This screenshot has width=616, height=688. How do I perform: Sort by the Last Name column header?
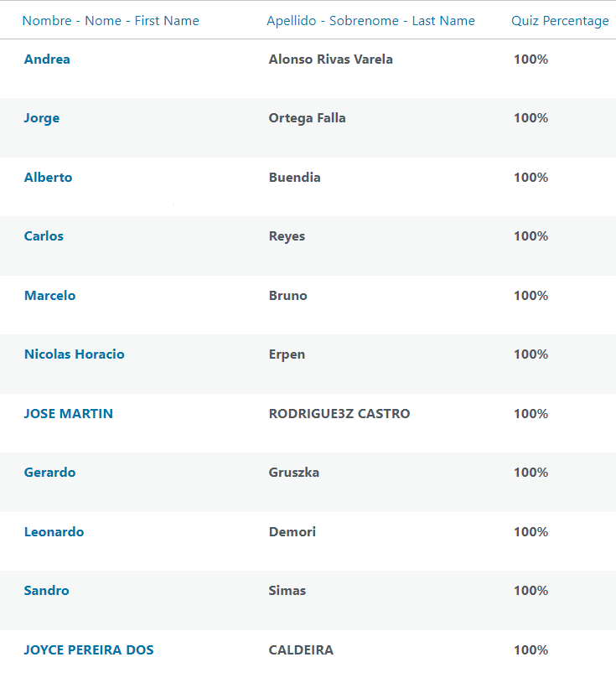[370, 21]
